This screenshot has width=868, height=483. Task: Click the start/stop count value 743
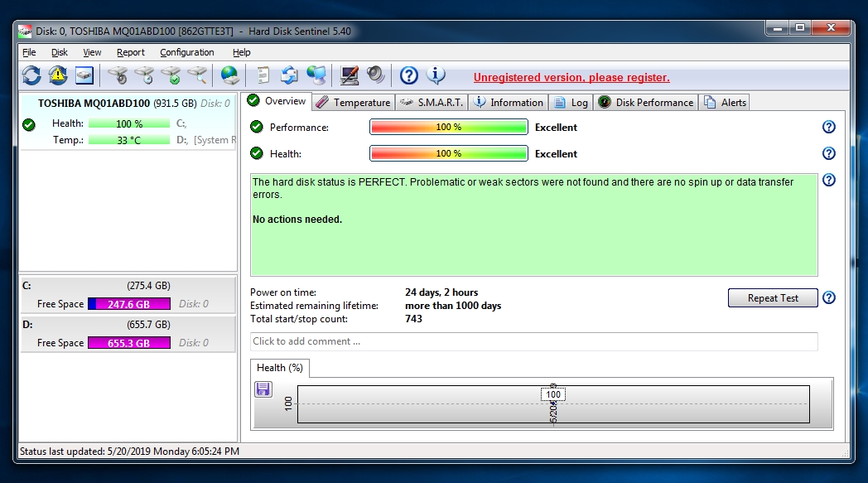[x=413, y=319]
